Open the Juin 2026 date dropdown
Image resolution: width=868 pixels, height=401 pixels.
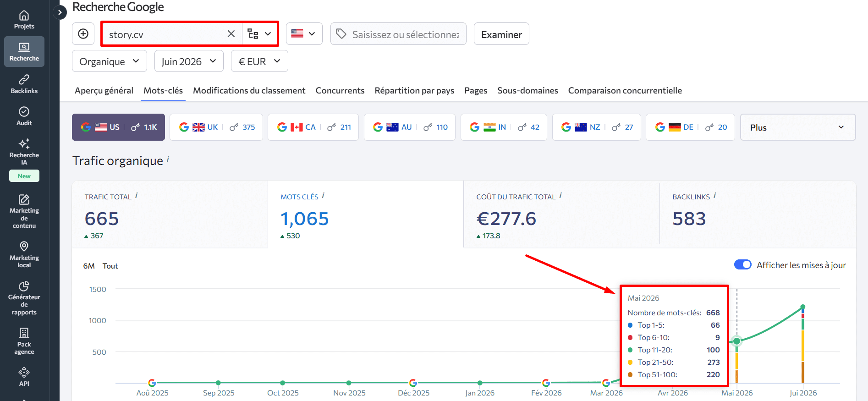click(x=189, y=61)
